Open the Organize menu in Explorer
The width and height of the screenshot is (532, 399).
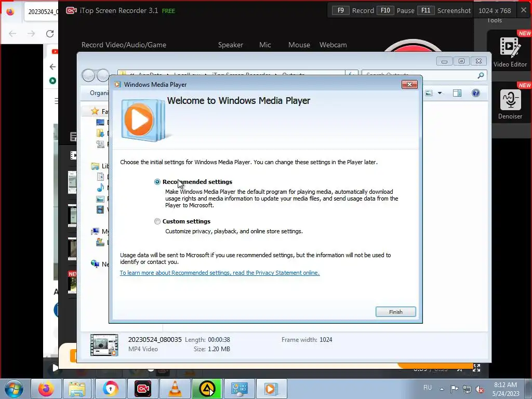[x=98, y=93]
